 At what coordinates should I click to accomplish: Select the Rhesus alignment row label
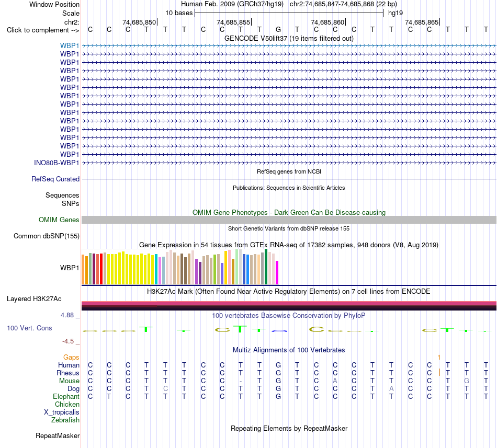point(68,373)
